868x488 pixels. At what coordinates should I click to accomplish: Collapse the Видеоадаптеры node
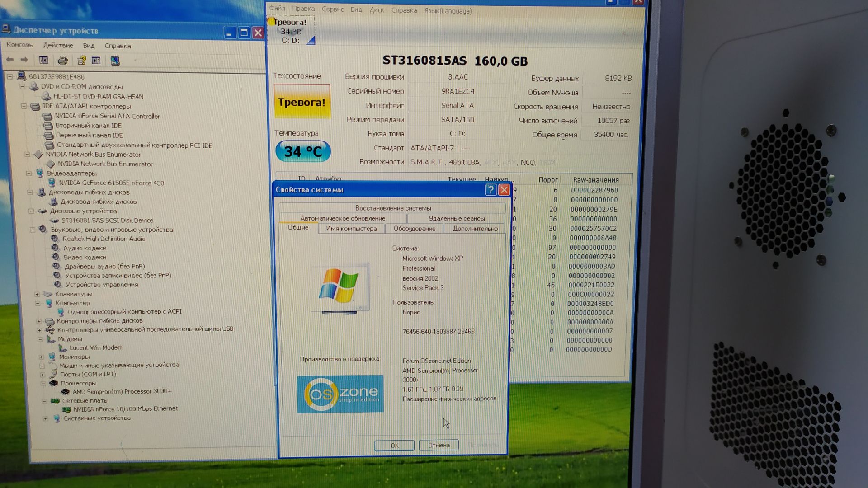(28, 173)
